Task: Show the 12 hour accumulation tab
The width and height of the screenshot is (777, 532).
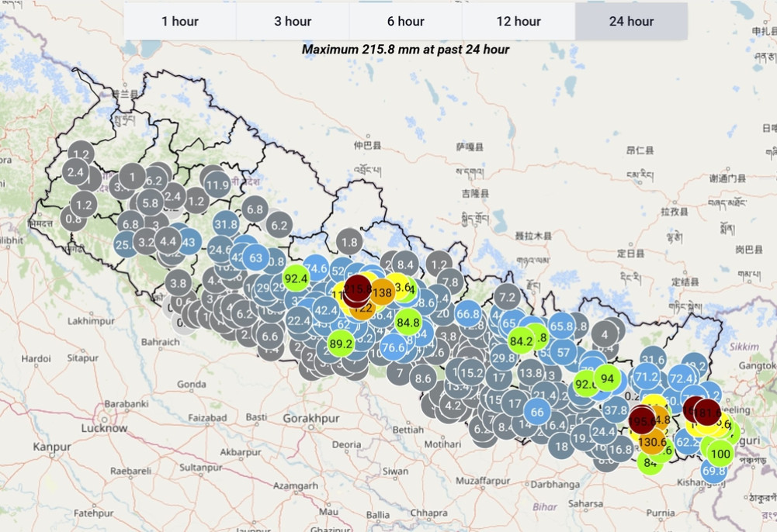Action: (x=519, y=22)
